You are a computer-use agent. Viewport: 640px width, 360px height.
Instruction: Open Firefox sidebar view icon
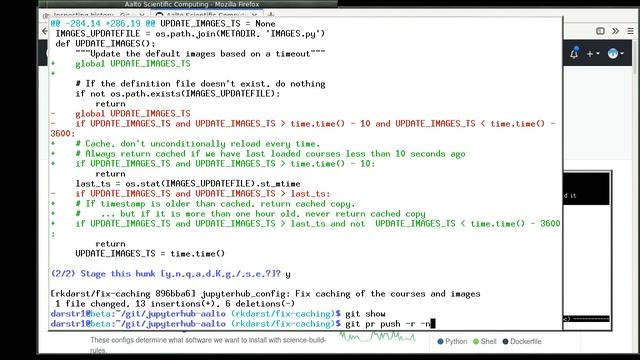coord(600,31)
